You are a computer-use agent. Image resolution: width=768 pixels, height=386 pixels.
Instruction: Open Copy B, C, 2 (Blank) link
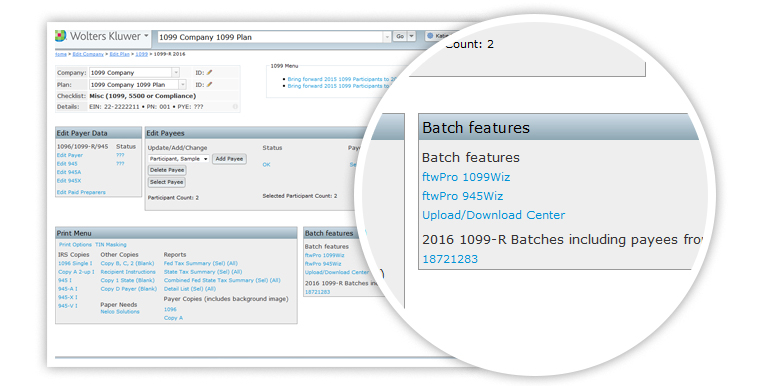(127, 263)
